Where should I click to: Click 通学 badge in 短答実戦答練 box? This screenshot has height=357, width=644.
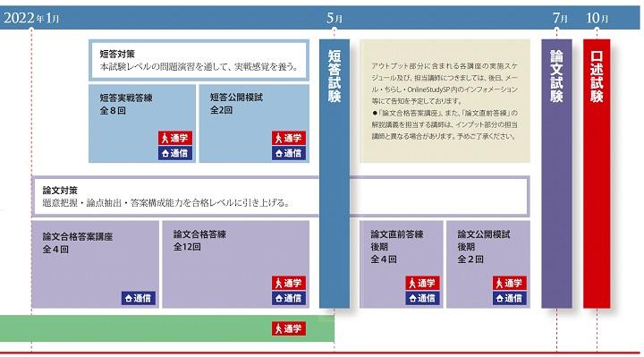tap(175, 138)
